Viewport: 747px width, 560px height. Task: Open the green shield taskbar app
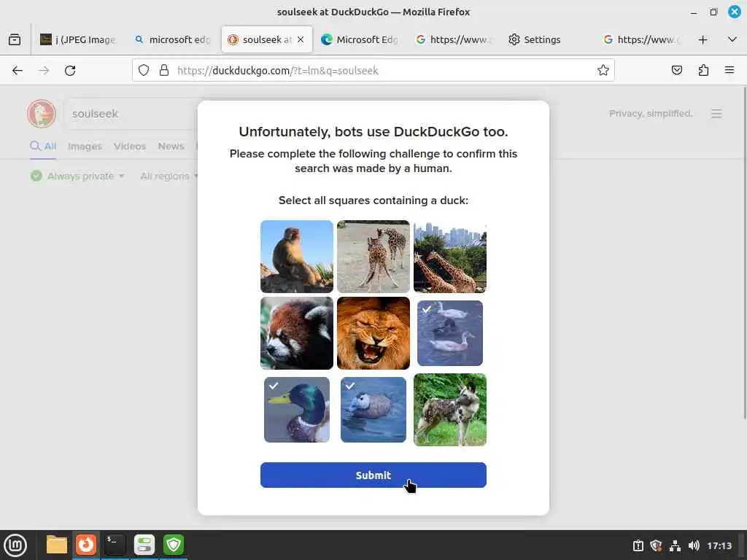pos(174,545)
